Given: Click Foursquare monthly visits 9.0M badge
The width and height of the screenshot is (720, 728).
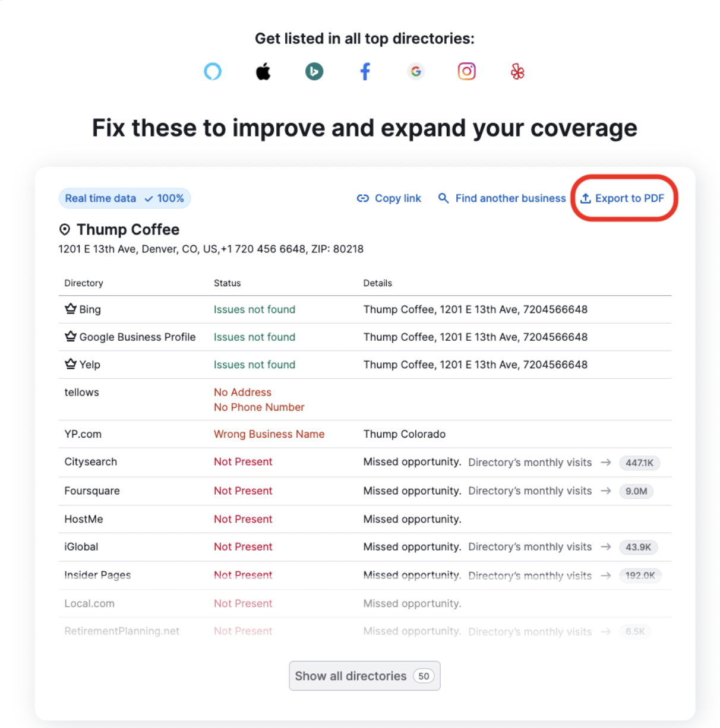Looking at the screenshot, I should pos(636,491).
